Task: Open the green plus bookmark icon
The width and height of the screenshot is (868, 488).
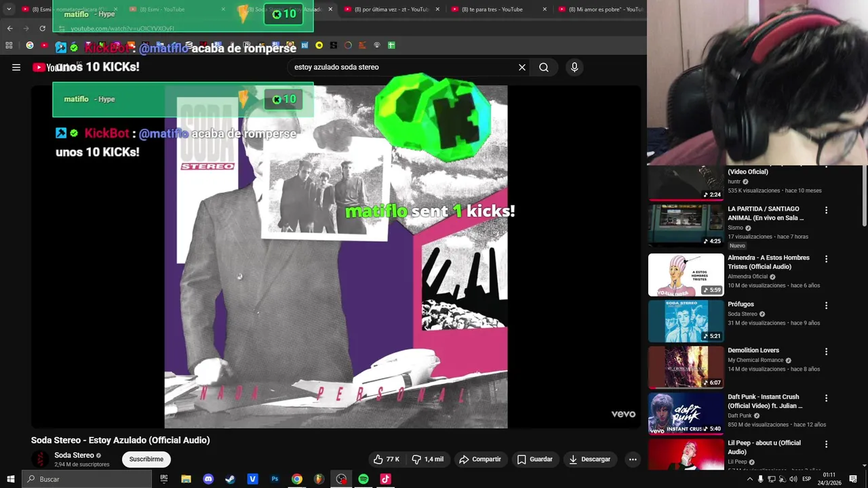Action: pos(391,45)
